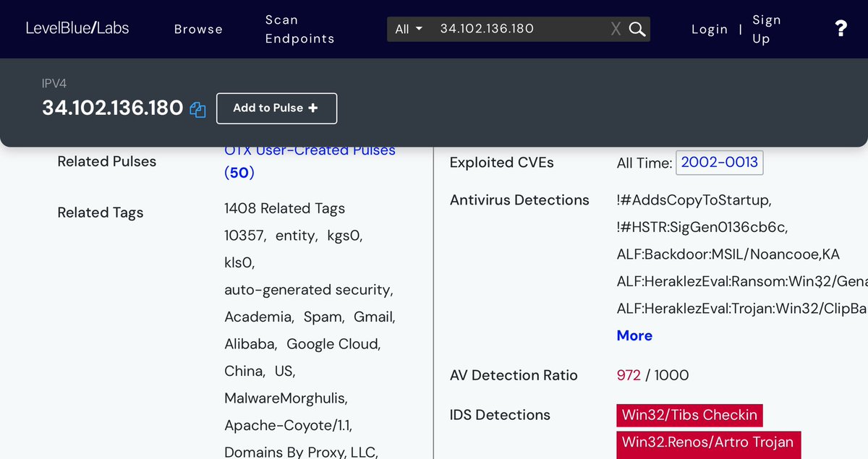Open the help question mark icon
The width and height of the screenshot is (868, 459).
tap(841, 29)
